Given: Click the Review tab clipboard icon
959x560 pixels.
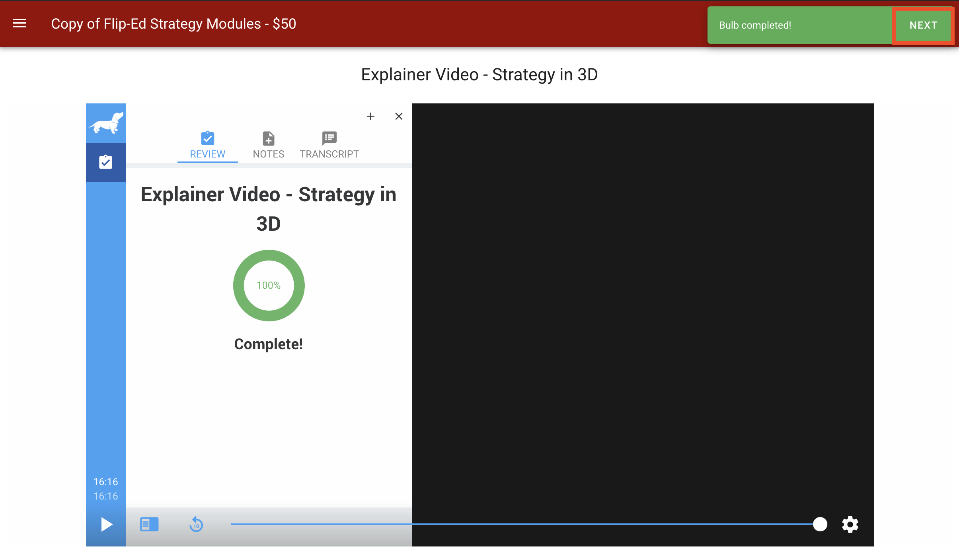Looking at the screenshot, I should 207,138.
